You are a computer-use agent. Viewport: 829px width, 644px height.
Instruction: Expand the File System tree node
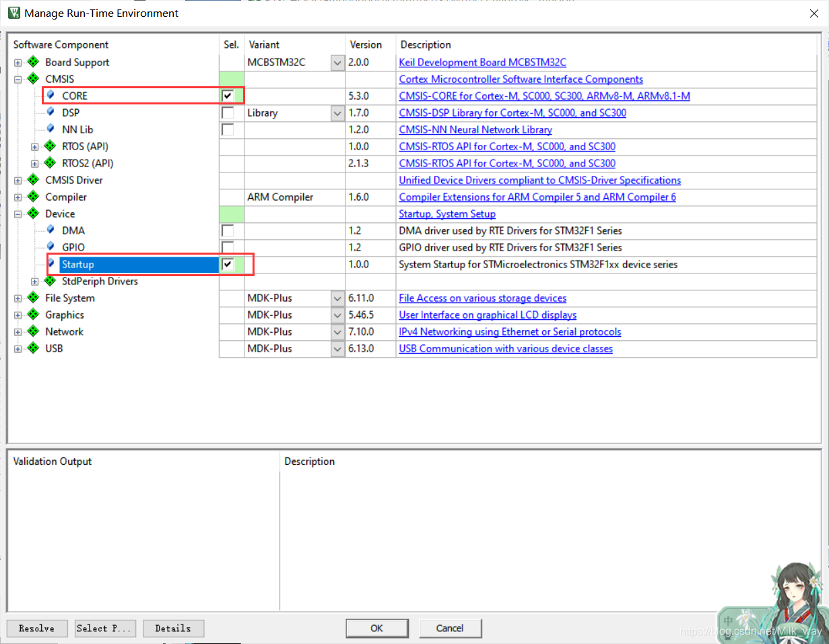tap(18, 298)
